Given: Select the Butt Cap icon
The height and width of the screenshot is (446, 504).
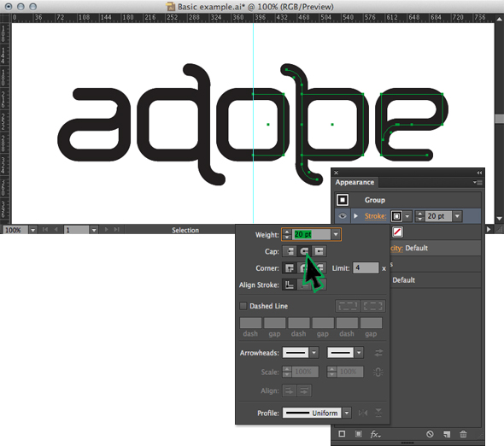Looking at the screenshot, I should (290, 251).
